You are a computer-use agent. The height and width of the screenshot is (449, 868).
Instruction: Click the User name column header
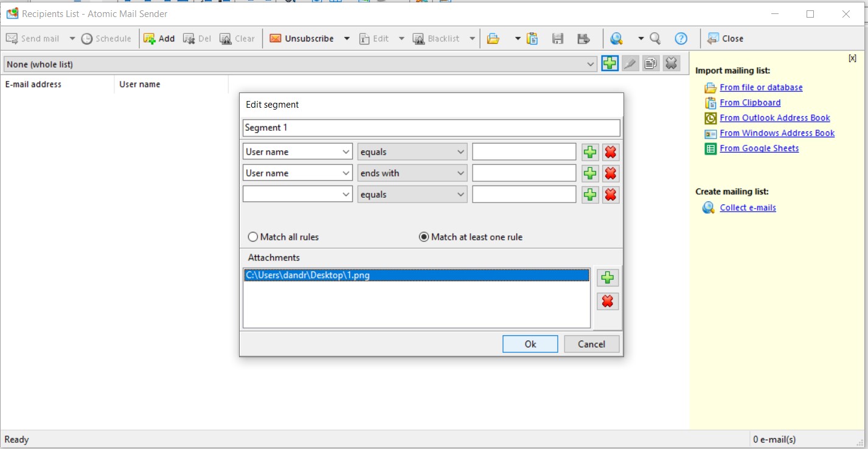(171, 85)
